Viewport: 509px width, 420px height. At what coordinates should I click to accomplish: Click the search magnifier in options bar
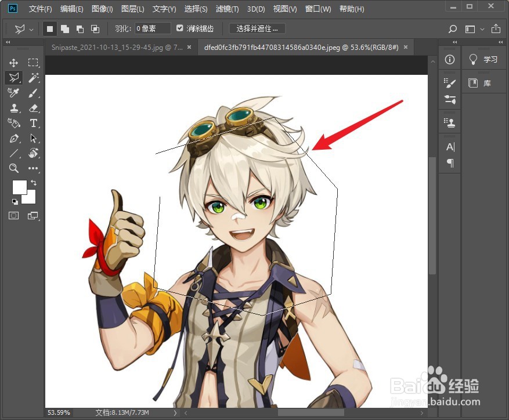click(452, 29)
